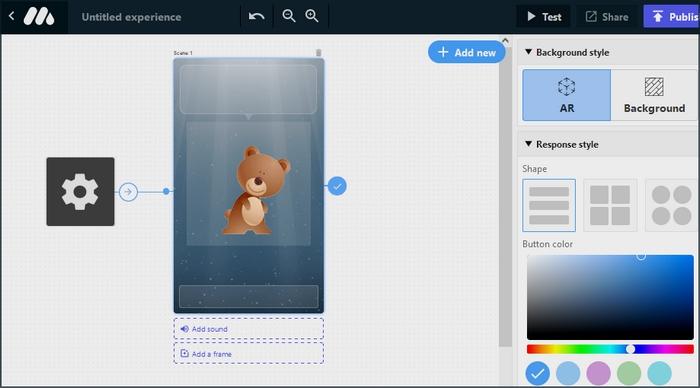The height and width of the screenshot is (388, 700).
Task: Click the Scene 1 label
Action: point(183,53)
